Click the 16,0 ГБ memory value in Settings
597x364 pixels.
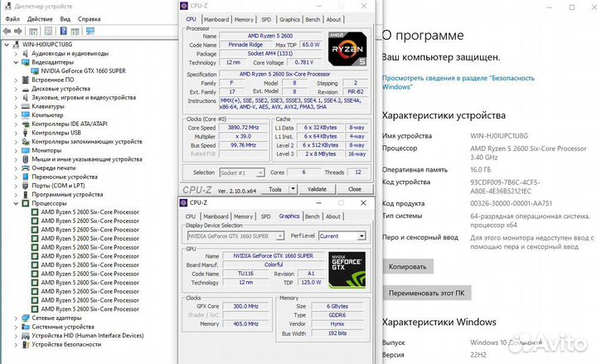pos(480,169)
